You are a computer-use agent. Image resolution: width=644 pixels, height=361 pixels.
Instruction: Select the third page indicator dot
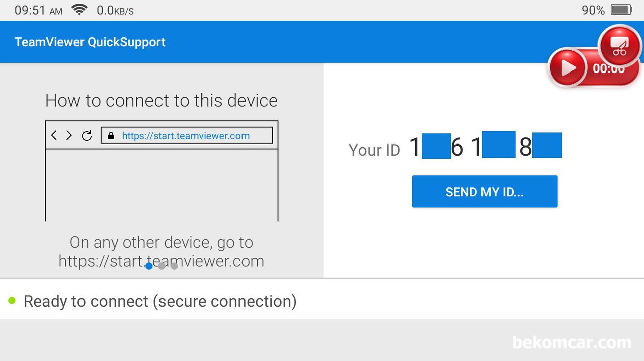[174, 266]
